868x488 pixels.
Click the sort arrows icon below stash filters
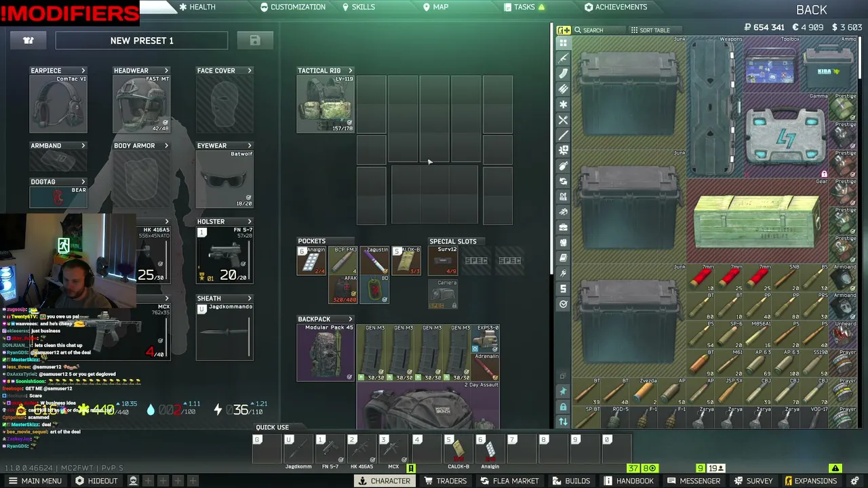coord(563,422)
